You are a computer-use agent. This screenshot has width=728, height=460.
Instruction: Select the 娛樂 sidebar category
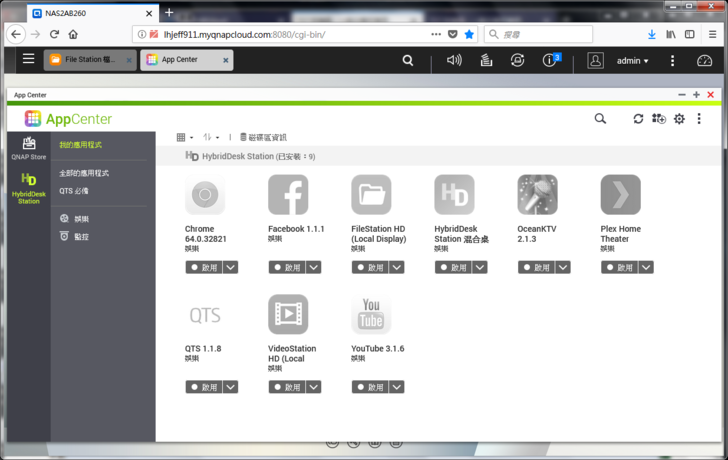pyautogui.click(x=74, y=219)
